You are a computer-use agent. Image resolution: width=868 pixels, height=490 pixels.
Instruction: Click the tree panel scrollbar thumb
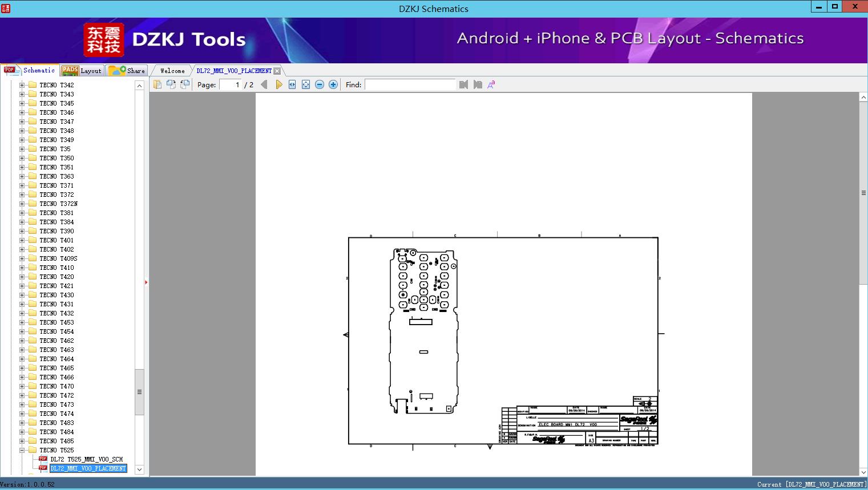point(139,392)
